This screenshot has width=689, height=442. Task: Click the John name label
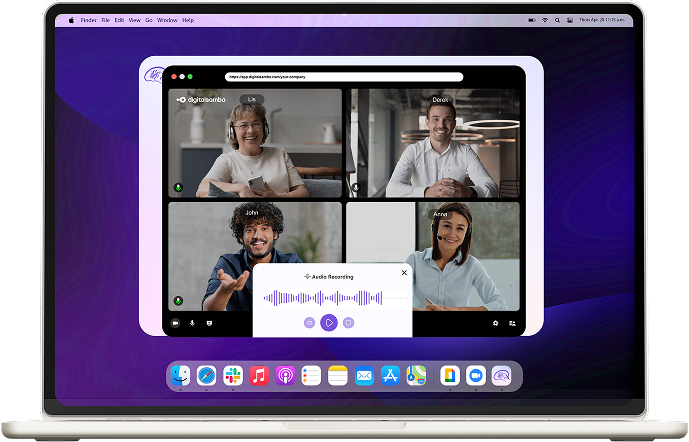tap(252, 213)
